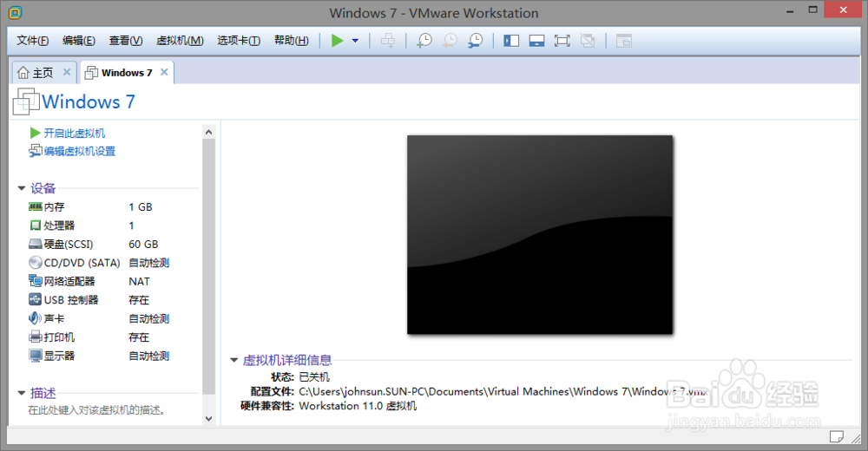Viewport: 868px width, 451px height.
Task: Click the 自动检测 value for 显示器
Action: 149,356
